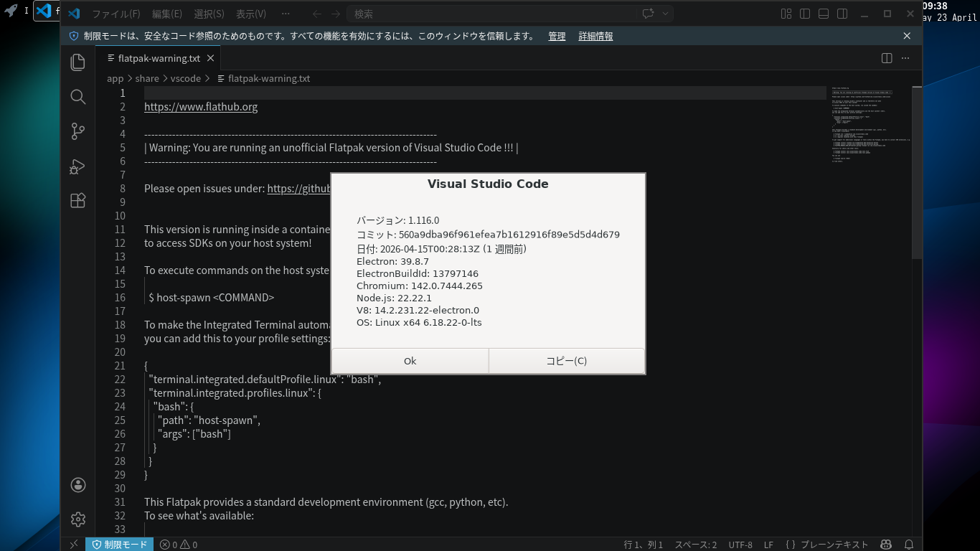
Task: Click the rocket launcher icon in the desktop panel
Action: pyautogui.click(x=11, y=11)
